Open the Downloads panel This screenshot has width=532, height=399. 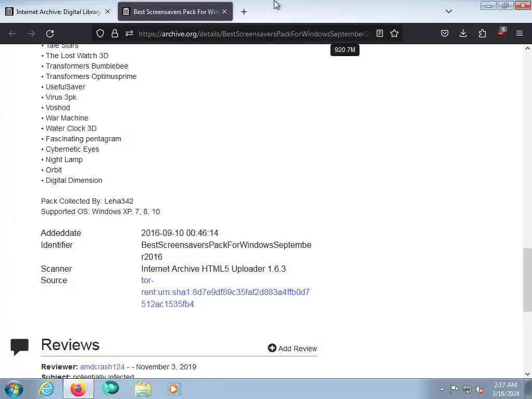pos(463,33)
